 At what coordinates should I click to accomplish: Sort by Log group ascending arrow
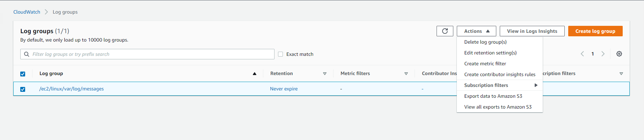[x=254, y=74]
